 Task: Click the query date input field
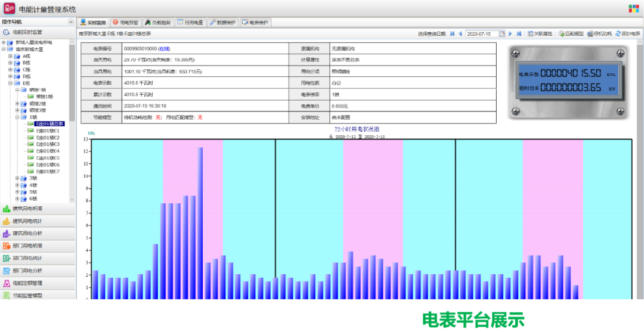[481, 34]
